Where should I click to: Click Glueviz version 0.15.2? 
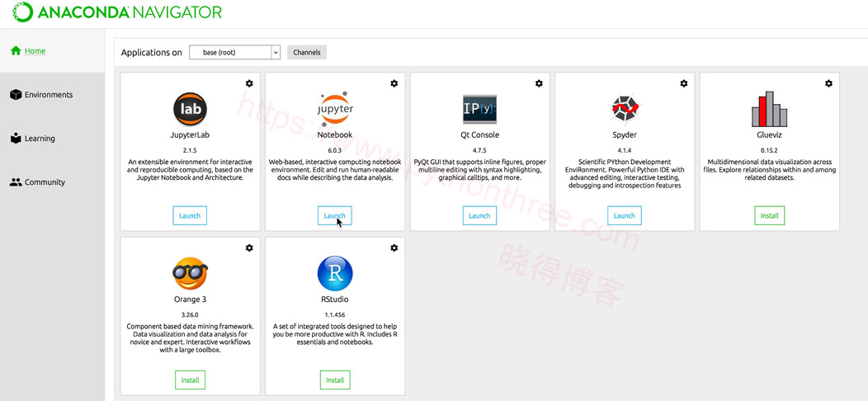click(770, 150)
